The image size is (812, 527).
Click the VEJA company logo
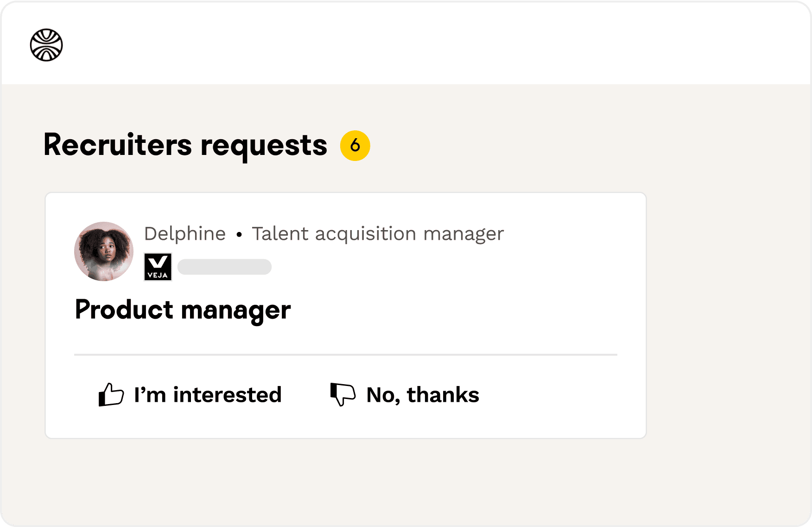158,267
